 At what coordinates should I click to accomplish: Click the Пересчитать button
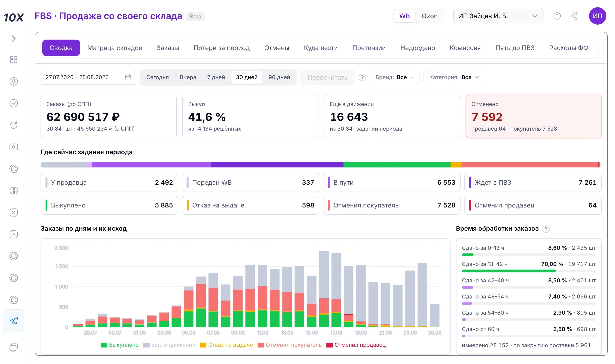(328, 77)
